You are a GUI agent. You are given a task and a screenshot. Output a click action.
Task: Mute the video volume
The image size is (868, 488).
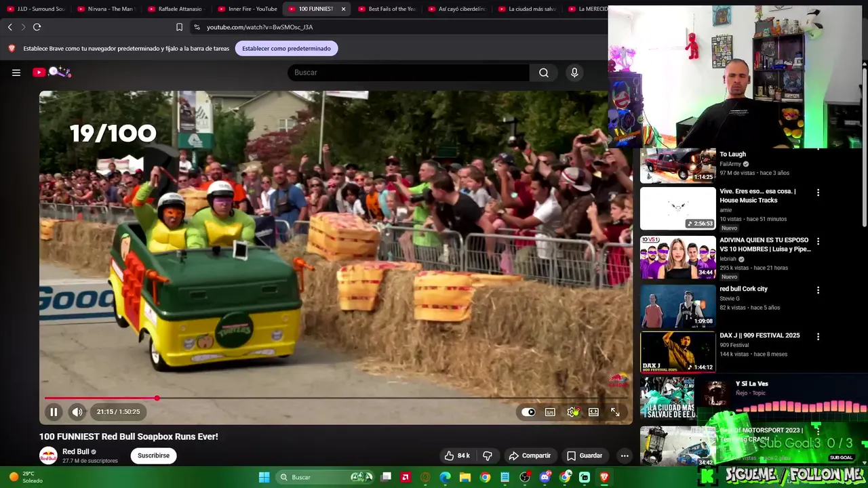[x=77, y=411]
